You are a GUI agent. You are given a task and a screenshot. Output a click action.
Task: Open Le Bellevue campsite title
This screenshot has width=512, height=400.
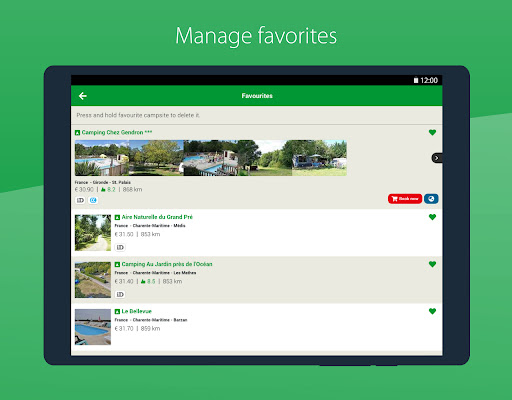tap(133, 311)
